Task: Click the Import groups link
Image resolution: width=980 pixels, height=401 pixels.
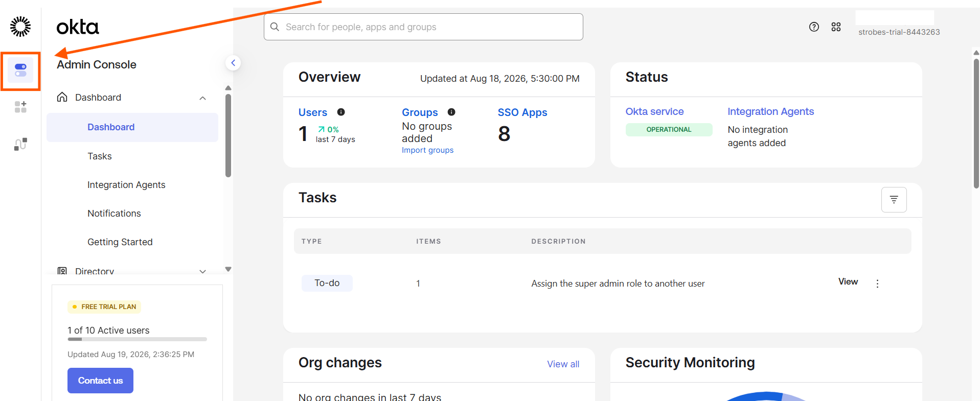Action: point(427,150)
